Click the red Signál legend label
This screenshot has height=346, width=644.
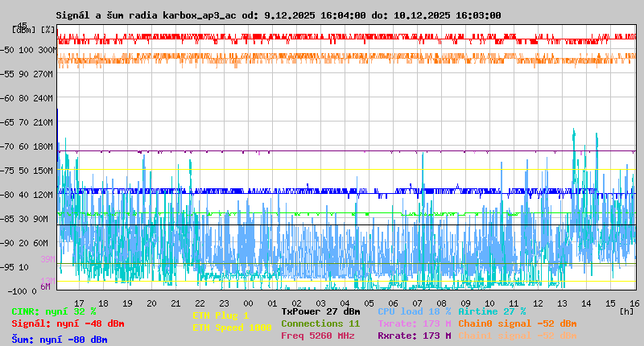(x=68, y=323)
